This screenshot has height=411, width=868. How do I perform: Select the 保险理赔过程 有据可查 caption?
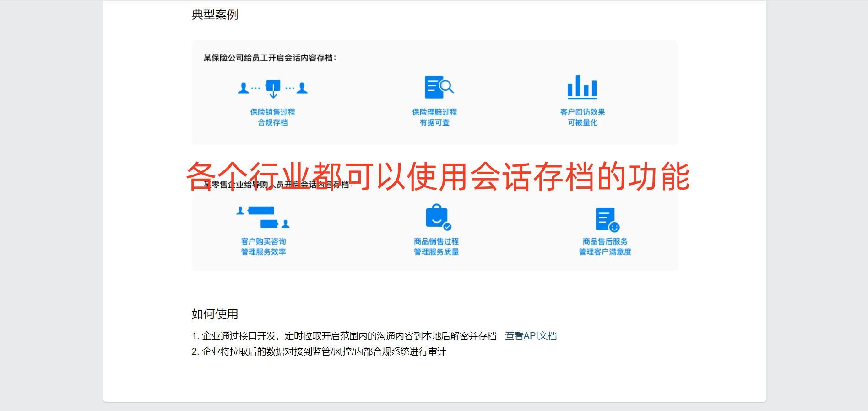(x=434, y=117)
